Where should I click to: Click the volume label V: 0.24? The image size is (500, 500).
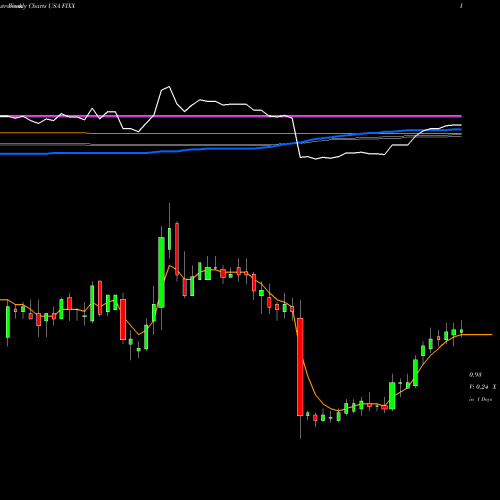click(x=479, y=387)
